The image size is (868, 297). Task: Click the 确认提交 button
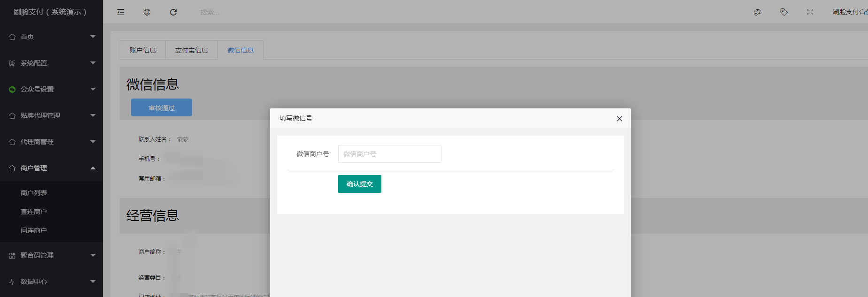[360, 184]
